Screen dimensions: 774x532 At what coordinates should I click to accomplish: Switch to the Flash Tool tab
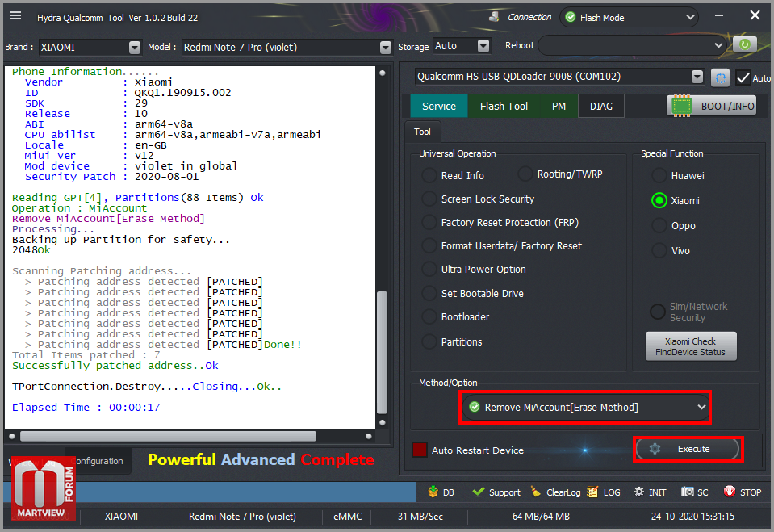point(504,106)
